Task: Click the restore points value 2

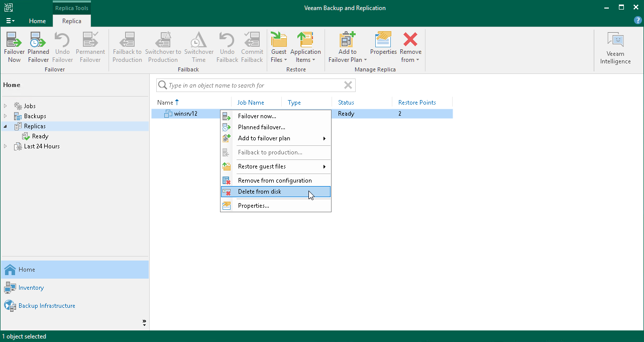Action: [x=400, y=114]
